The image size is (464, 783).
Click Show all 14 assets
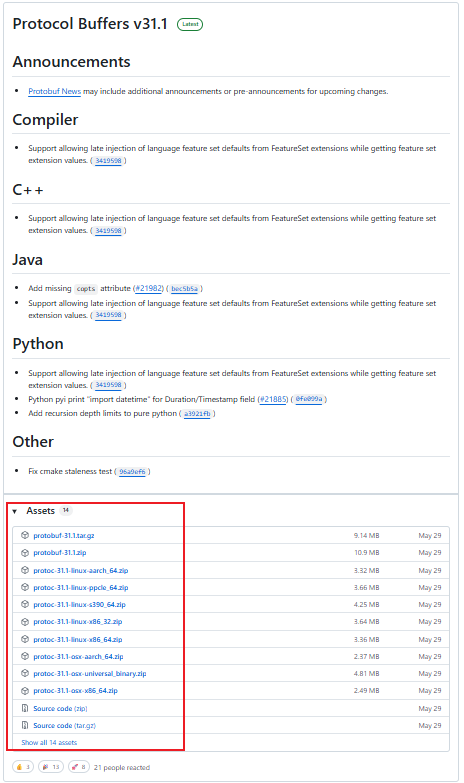click(49, 743)
